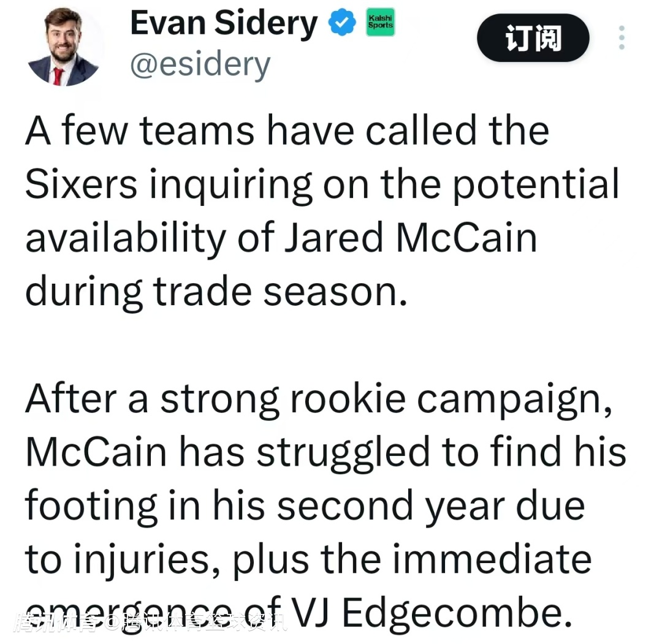Open the Kalshi Sports affiliate badge
The width and height of the screenshot is (662, 644).
[380, 25]
